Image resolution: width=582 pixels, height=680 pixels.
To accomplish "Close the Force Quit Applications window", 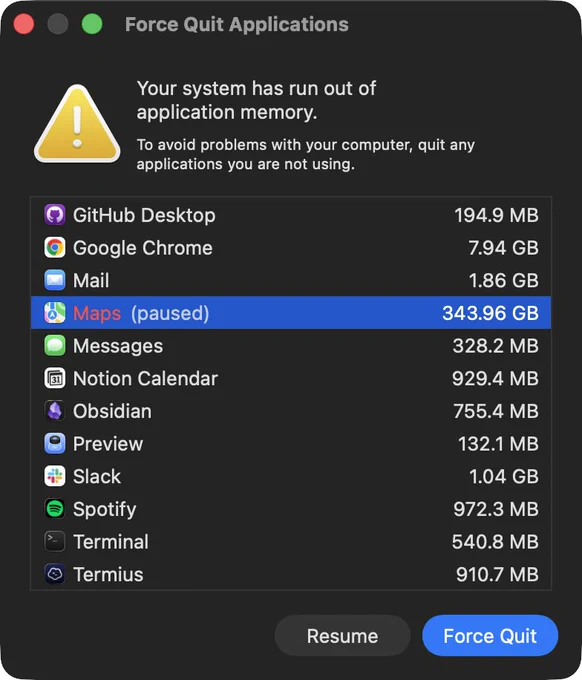I will (x=24, y=24).
